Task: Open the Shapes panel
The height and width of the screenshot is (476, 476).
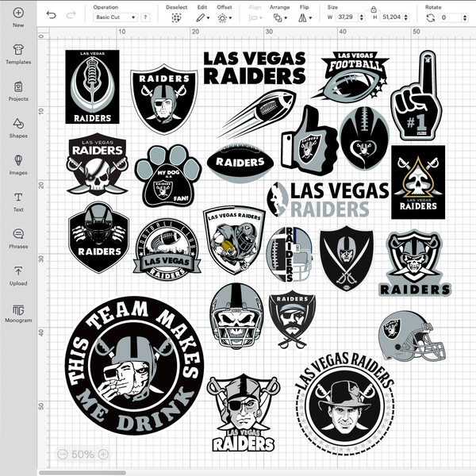Action: 18,128
